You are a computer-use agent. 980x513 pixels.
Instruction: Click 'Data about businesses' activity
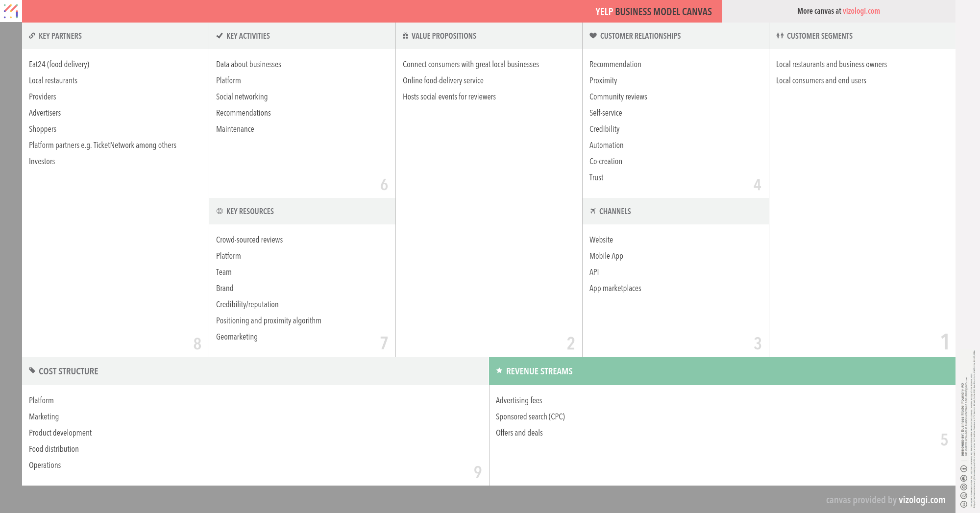(x=248, y=64)
